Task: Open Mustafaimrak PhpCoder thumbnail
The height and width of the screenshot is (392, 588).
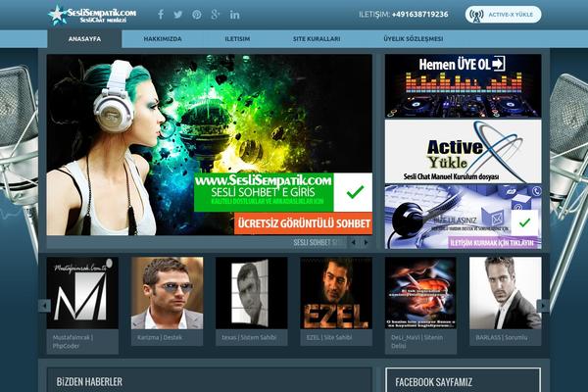Action: click(x=82, y=293)
